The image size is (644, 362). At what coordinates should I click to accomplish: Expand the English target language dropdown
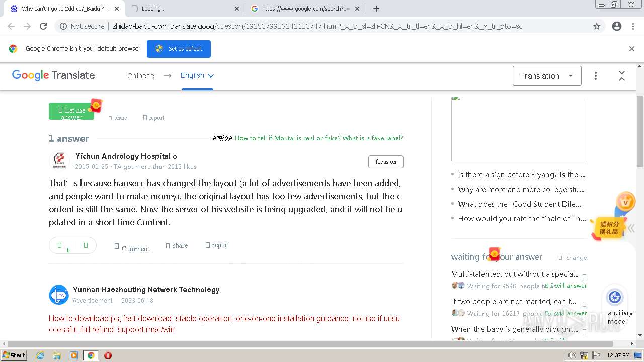[x=197, y=75]
